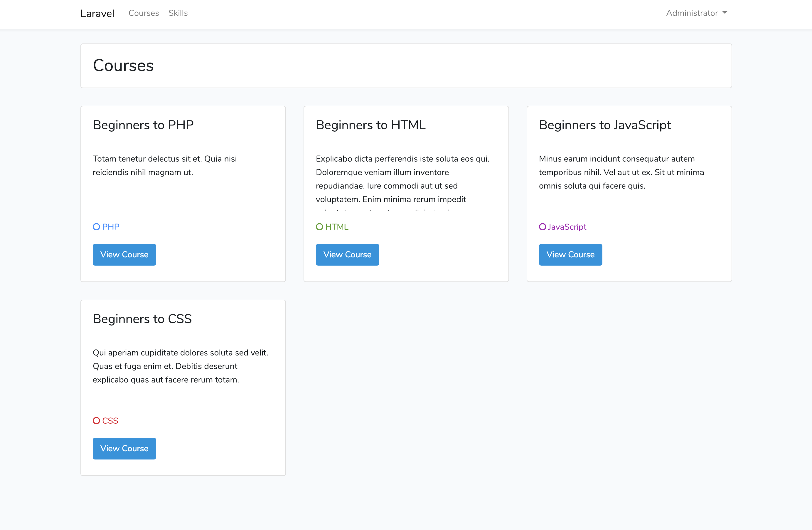Image resolution: width=812 pixels, height=530 pixels.
Task: Click the blue PHP skill circle icon
Action: click(x=96, y=227)
